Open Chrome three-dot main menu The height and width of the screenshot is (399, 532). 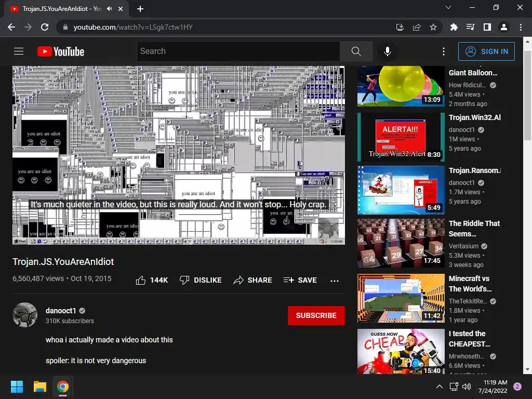521,27
